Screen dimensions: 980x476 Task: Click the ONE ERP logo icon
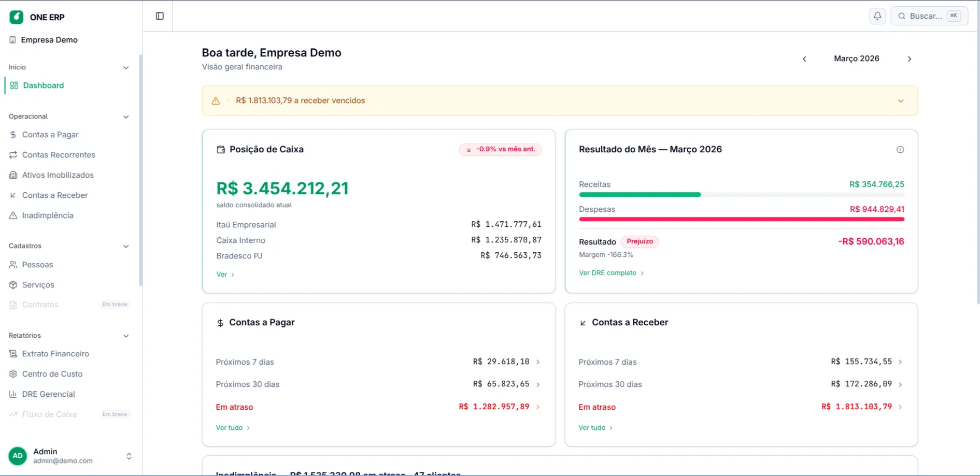tap(17, 17)
